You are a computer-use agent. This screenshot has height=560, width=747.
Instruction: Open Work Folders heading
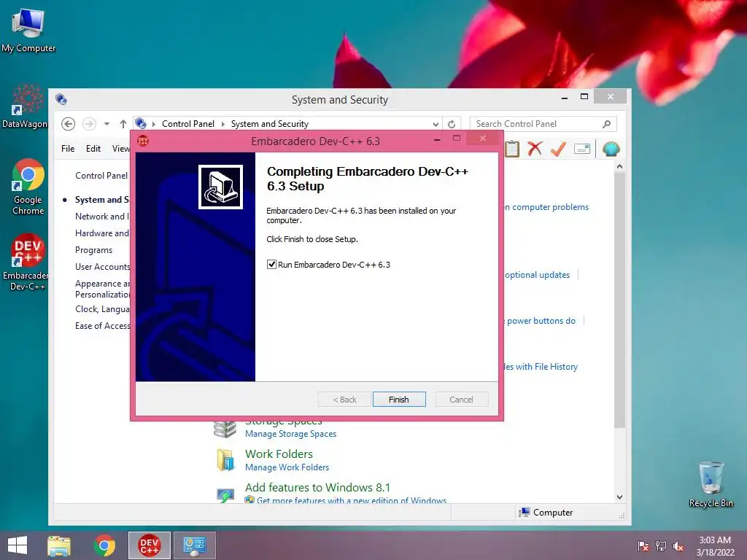(x=279, y=454)
